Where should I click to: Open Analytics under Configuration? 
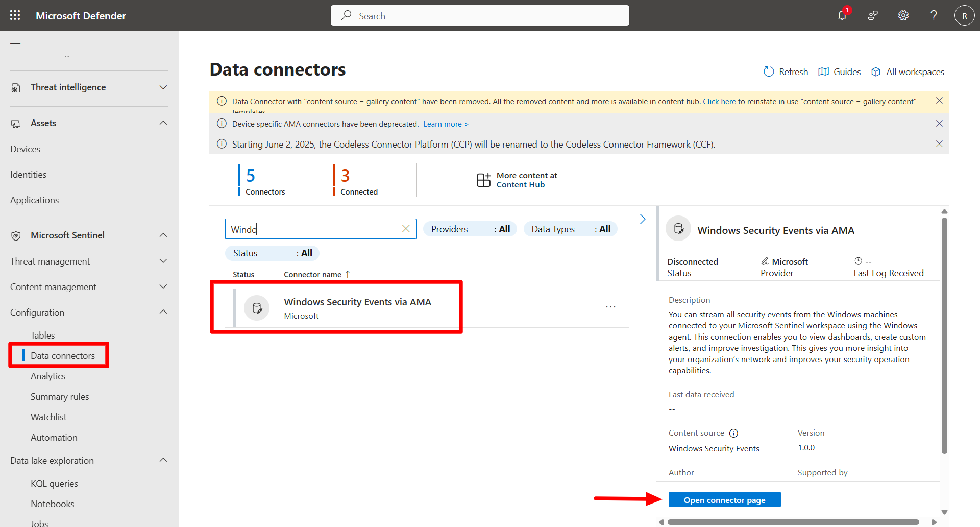(x=48, y=376)
